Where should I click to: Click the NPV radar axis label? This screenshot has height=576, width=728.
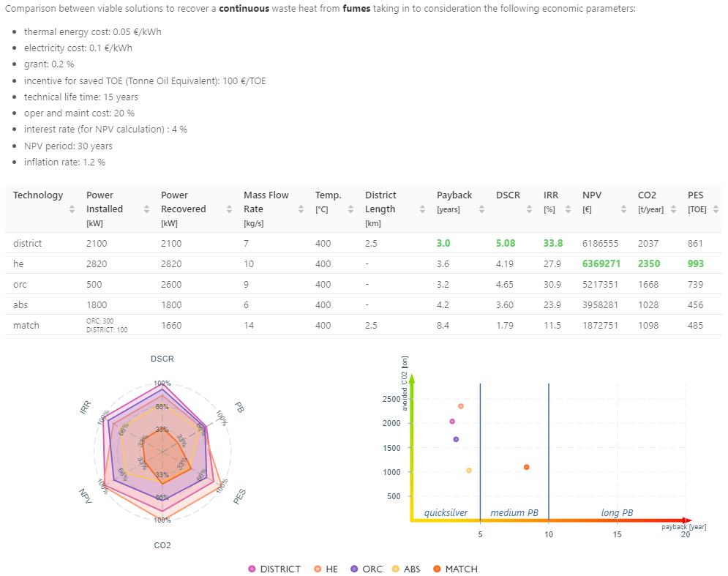pyautogui.click(x=86, y=496)
